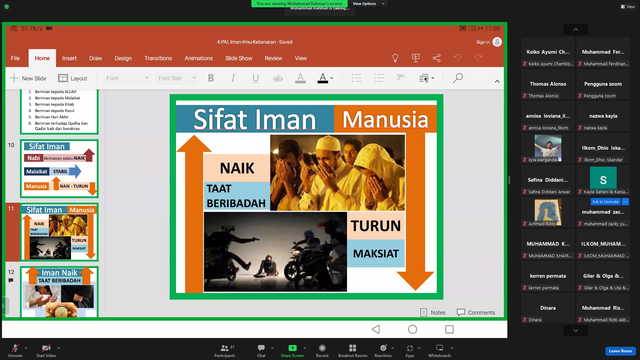Open the Draw tab
Viewport: 640px width, 360px height.
point(96,58)
